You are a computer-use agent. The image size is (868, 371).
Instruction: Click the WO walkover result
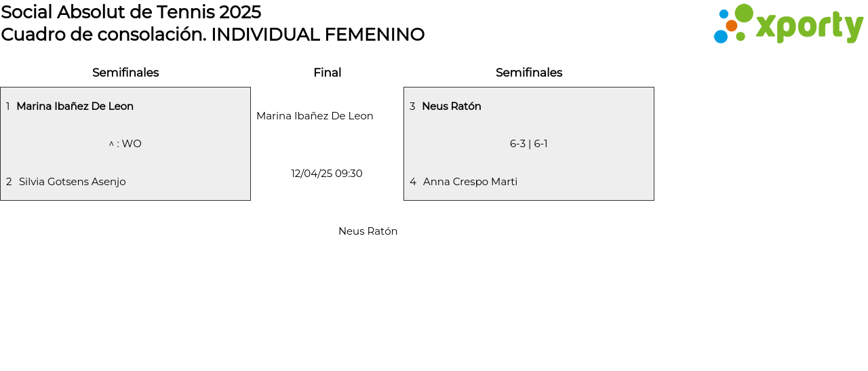coord(125,144)
